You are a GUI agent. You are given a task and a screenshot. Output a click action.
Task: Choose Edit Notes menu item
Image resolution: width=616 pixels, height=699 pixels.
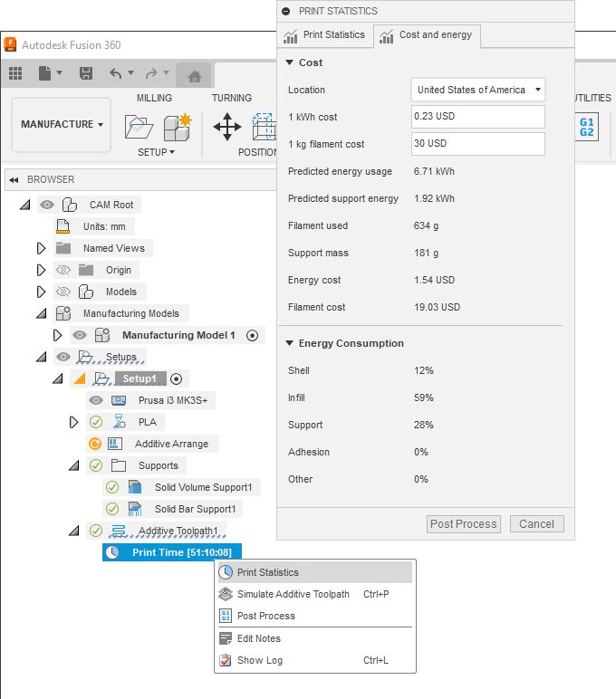point(315,638)
